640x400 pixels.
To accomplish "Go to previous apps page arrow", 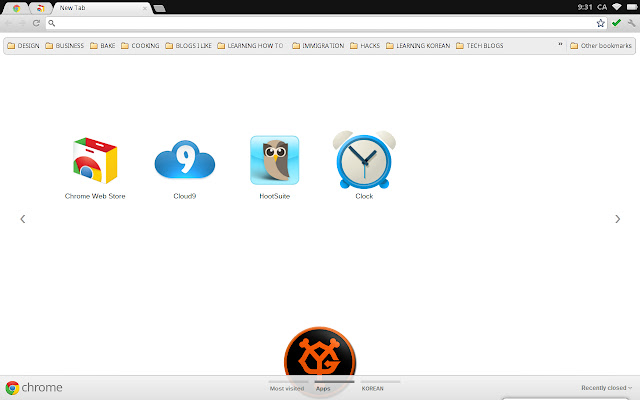I will pos(23,219).
